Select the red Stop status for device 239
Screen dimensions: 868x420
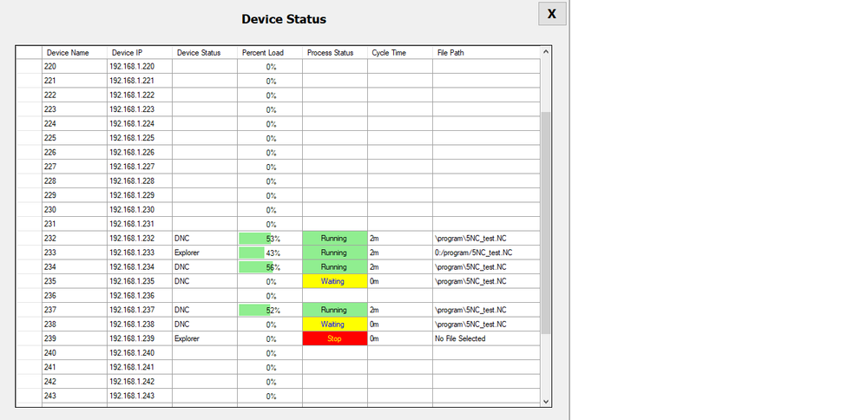(x=335, y=338)
